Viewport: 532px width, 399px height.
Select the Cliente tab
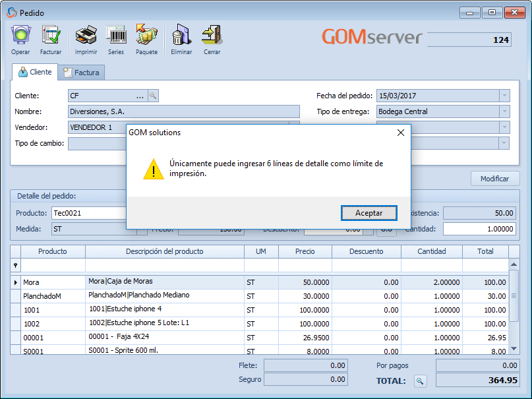[x=35, y=72]
